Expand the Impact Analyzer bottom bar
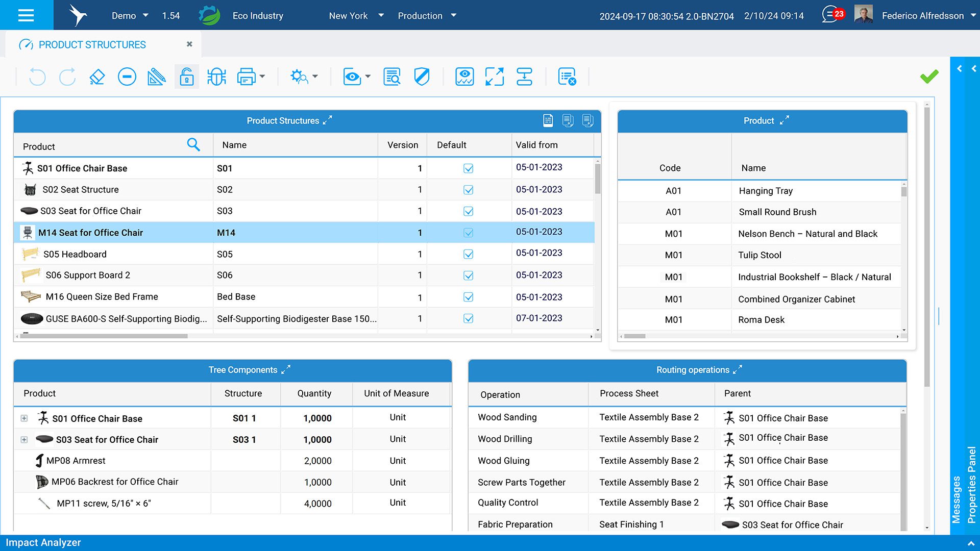Viewport: 980px width, 551px height. pyautogui.click(x=970, y=543)
